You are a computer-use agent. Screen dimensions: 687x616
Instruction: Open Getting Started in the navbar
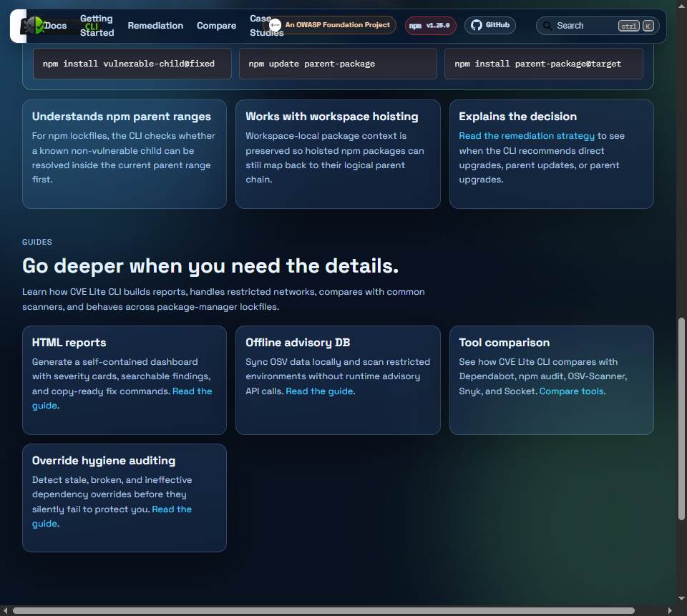click(97, 26)
